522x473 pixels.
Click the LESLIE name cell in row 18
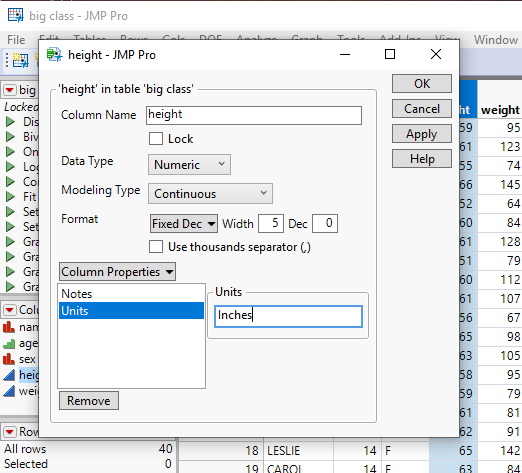tap(299, 451)
